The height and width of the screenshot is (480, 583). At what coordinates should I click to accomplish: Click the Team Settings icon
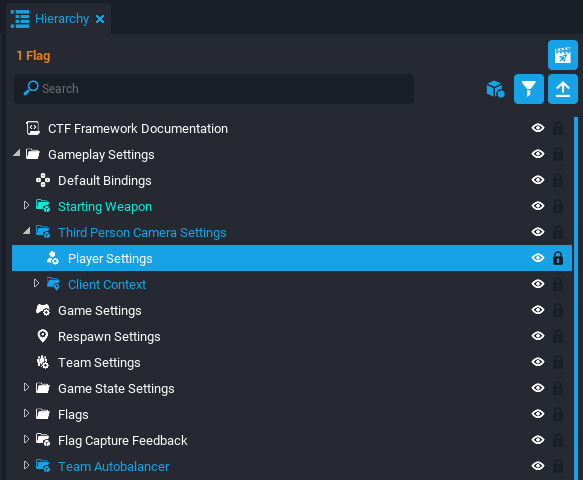click(43, 362)
